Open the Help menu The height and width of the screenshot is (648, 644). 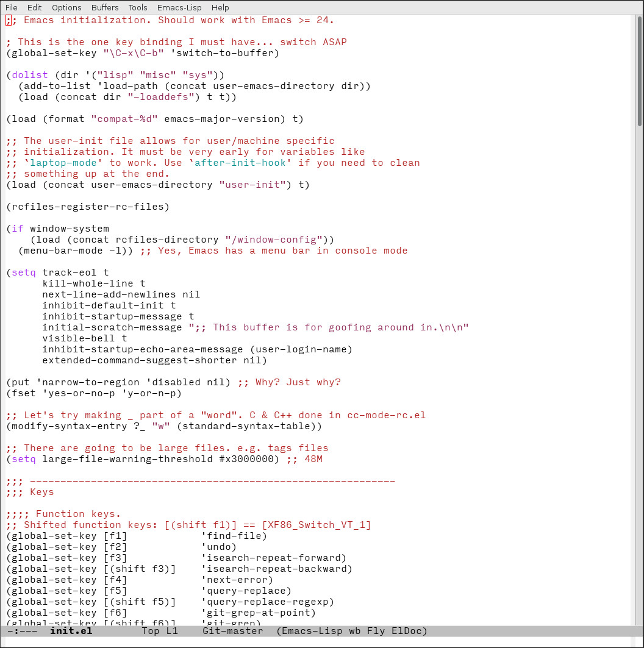220,7
